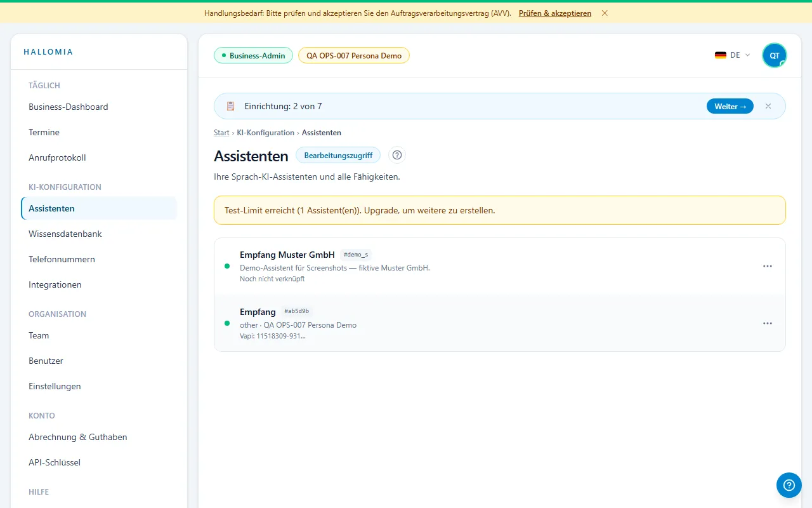
Task: Click Weiter to continue setup
Action: (x=730, y=106)
